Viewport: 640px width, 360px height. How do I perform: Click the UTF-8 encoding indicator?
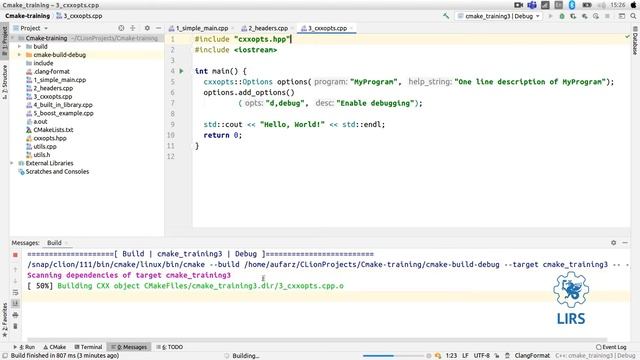click(482, 356)
